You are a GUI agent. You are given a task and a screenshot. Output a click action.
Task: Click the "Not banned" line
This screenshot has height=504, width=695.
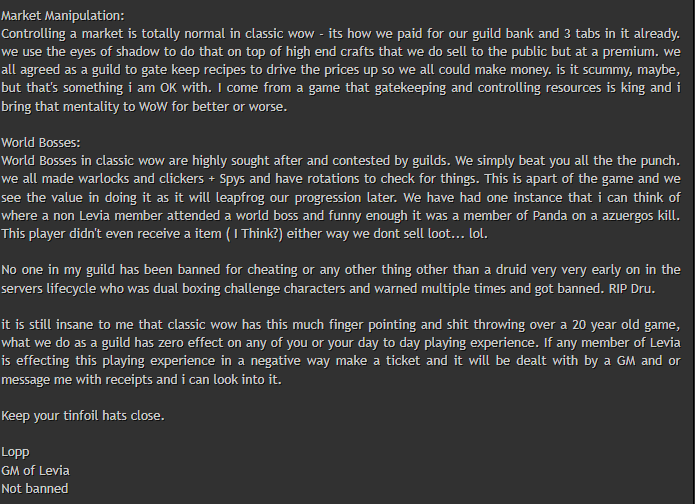point(35,488)
